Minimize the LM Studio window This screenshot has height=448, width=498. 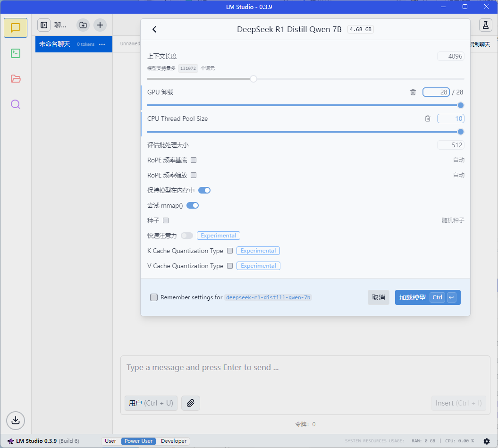443,7
